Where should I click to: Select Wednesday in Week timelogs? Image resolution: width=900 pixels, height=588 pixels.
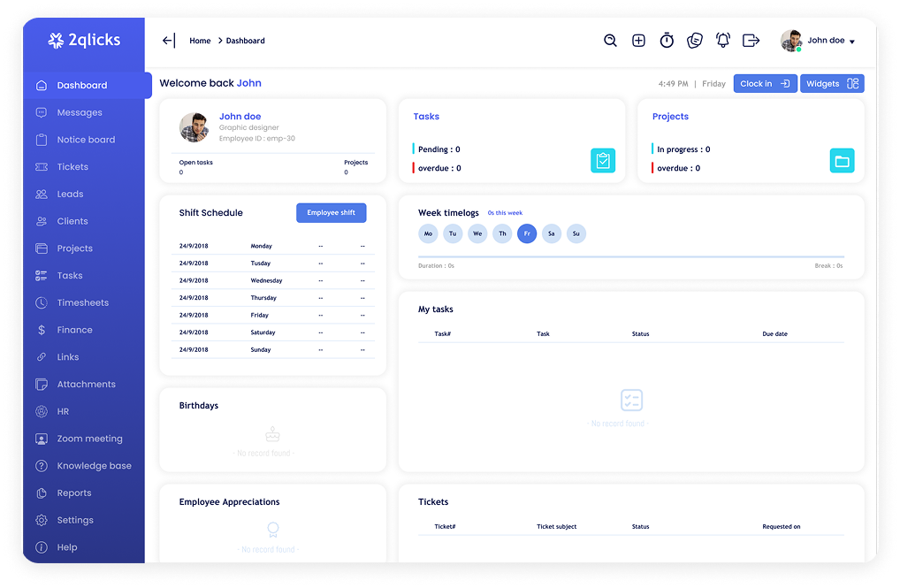[477, 233]
